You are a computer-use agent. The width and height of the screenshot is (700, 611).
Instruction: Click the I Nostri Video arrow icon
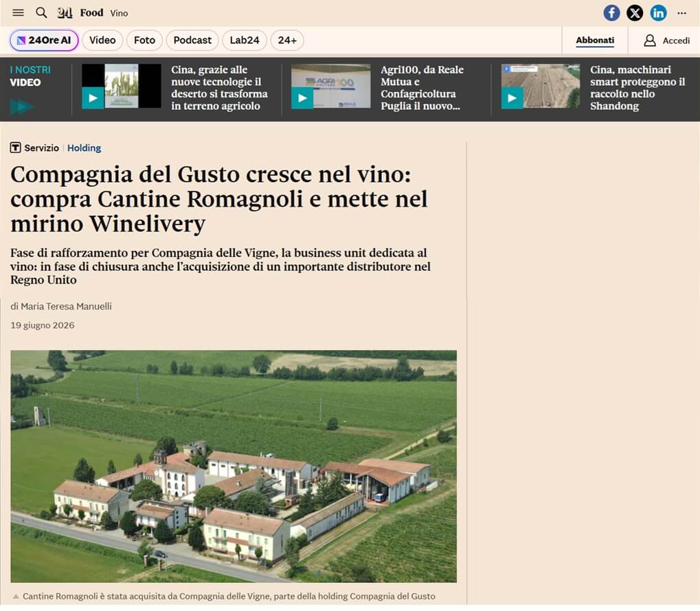(x=21, y=106)
